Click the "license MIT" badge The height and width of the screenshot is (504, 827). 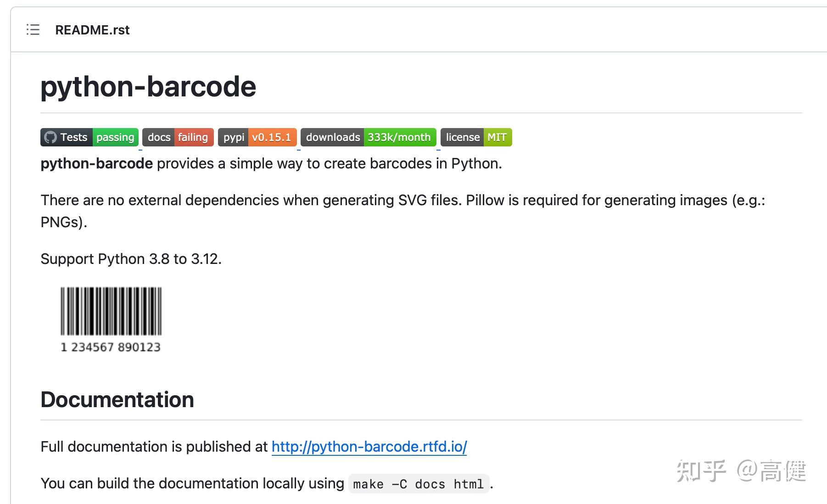(475, 137)
